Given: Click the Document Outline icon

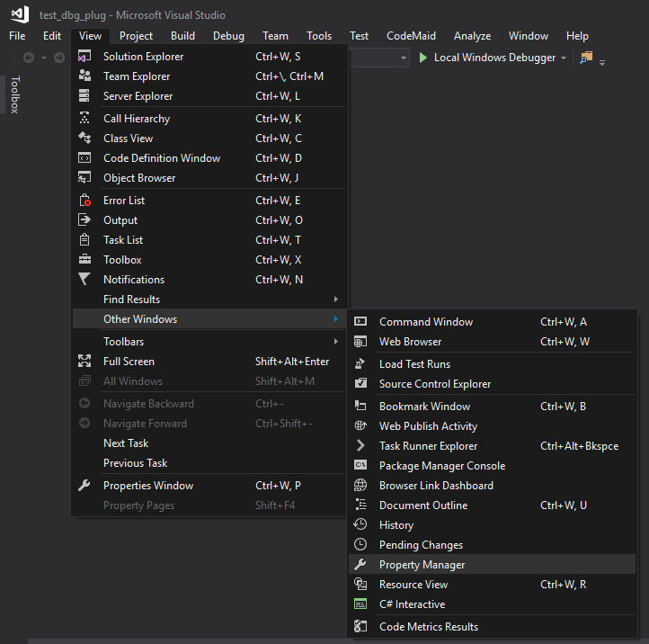Looking at the screenshot, I should point(360,505).
